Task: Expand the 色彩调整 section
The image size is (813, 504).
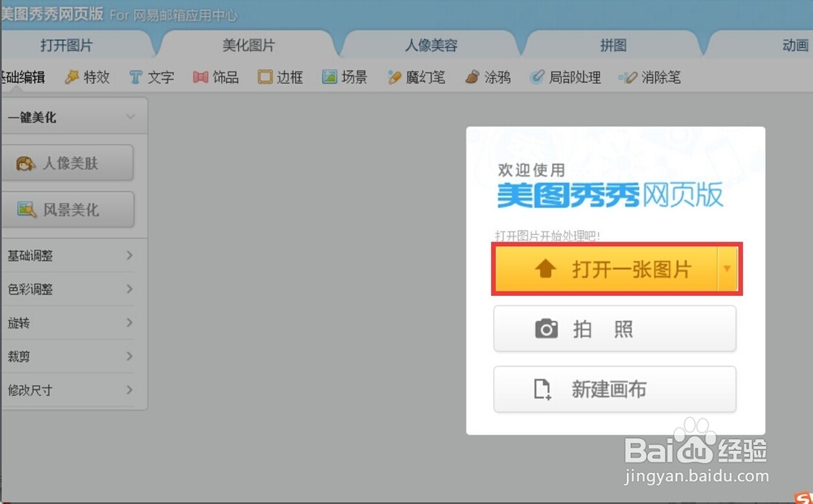Action: [x=69, y=289]
